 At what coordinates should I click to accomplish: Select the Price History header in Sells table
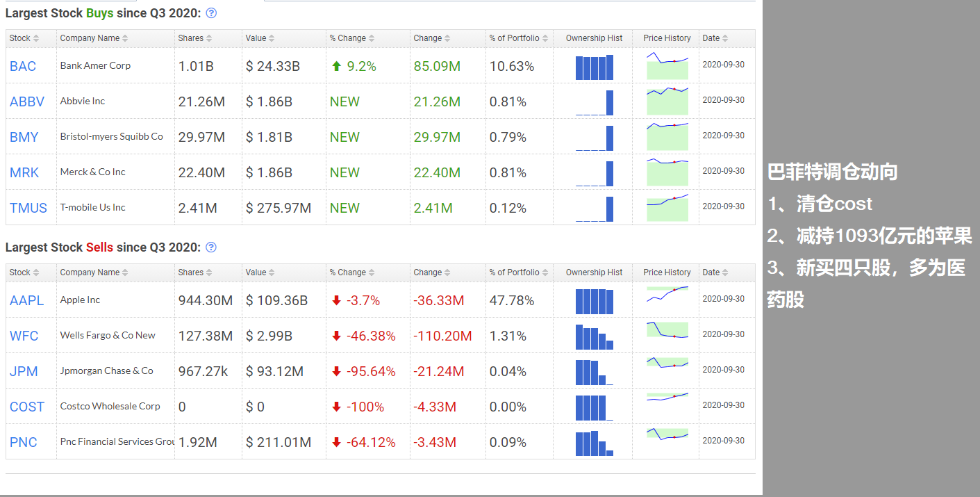667,272
